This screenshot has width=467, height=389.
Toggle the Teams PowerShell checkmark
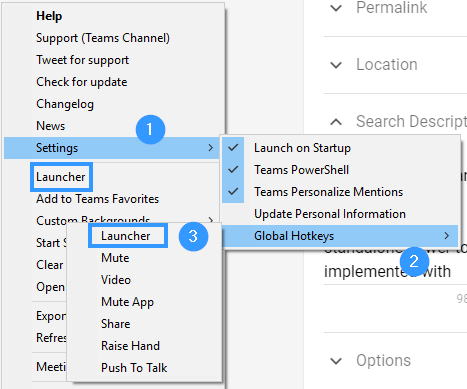click(x=233, y=169)
